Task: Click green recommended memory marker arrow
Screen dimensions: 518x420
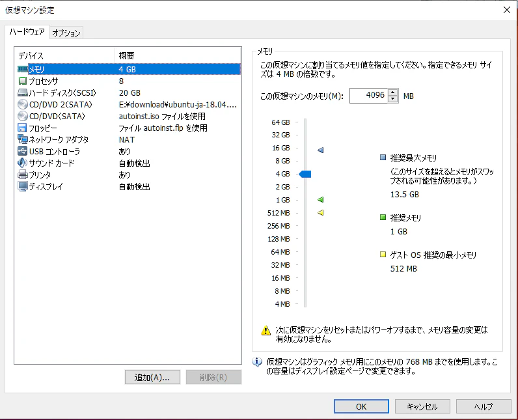Action: [320, 200]
